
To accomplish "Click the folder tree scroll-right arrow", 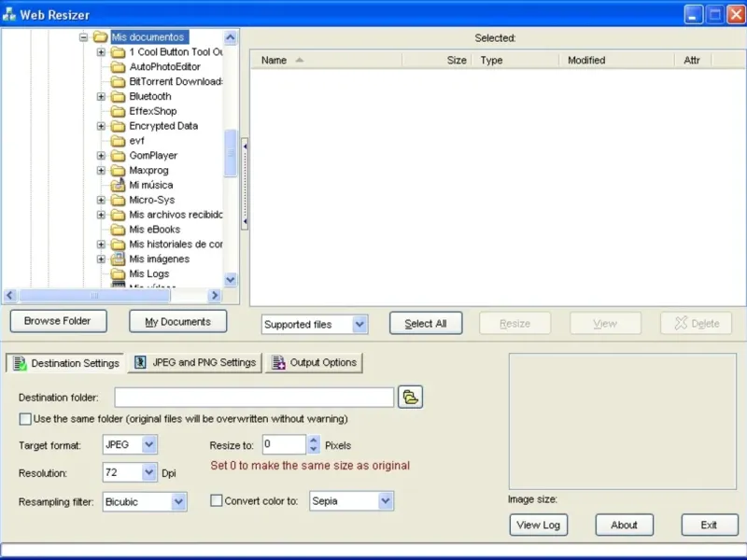I will (215, 295).
